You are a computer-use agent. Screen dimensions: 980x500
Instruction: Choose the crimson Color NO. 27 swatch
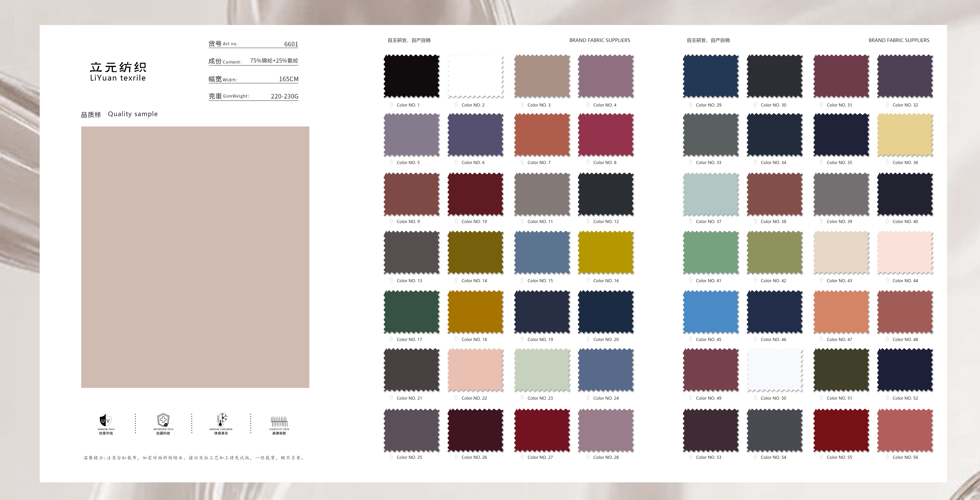click(x=542, y=430)
